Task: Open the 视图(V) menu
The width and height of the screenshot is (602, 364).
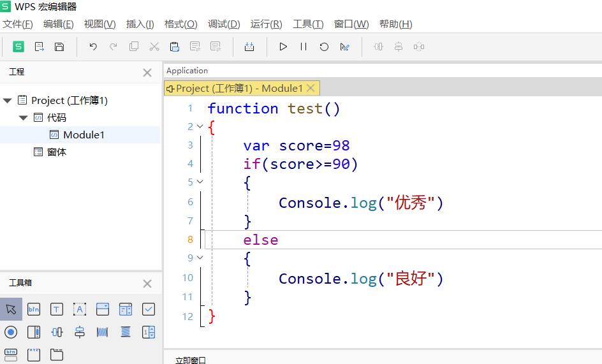Action: coord(100,24)
